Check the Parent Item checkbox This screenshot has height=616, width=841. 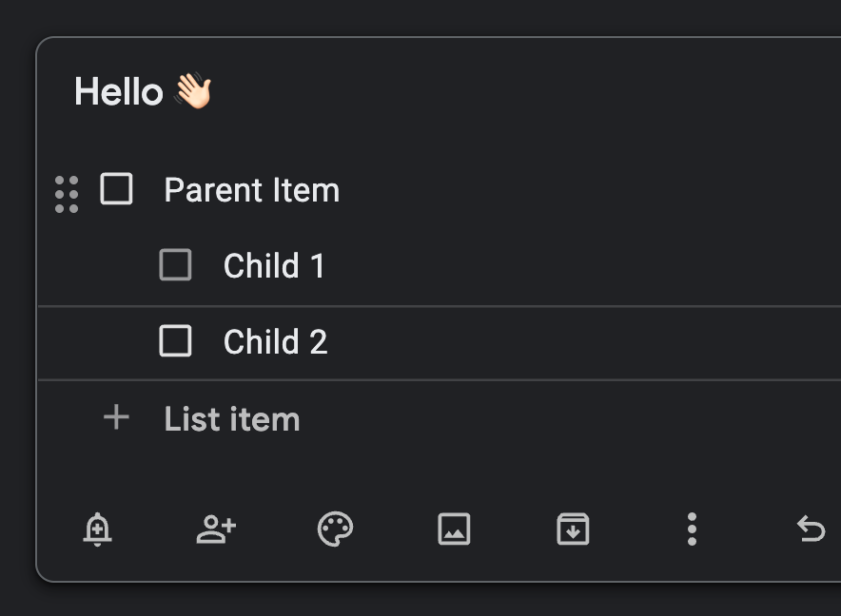tap(116, 189)
